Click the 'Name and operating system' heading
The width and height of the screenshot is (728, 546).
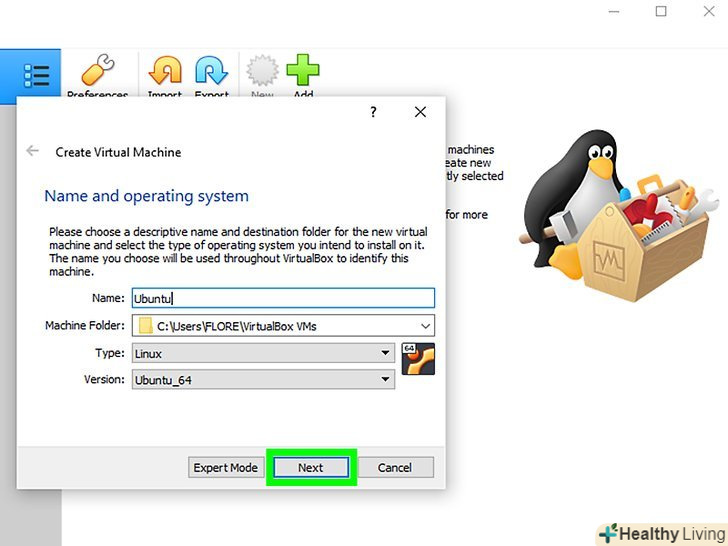click(146, 196)
